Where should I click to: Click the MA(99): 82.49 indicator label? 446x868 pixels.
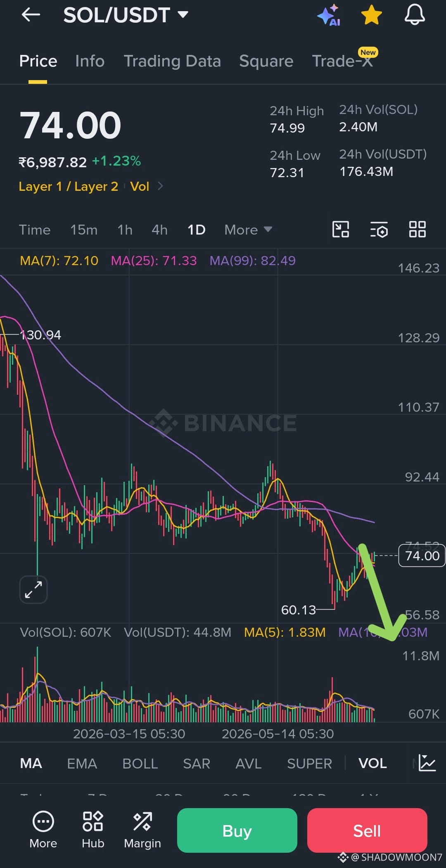tap(252, 261)
